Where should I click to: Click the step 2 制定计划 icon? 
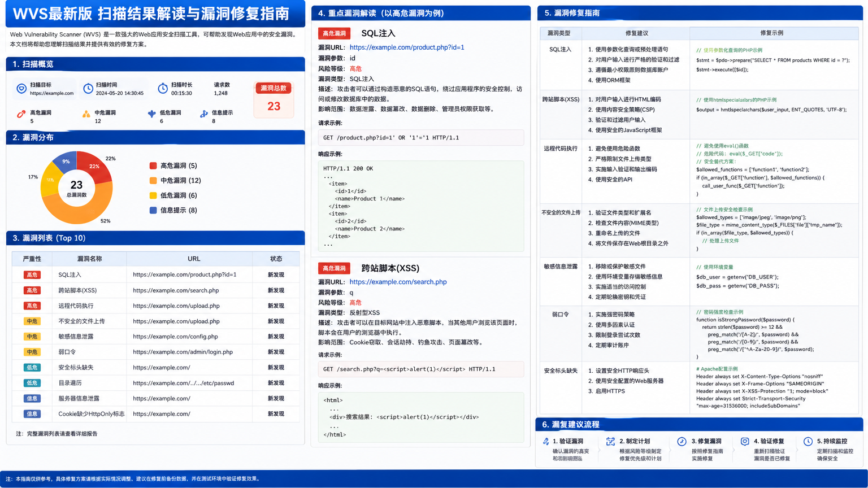click(610, 442)
